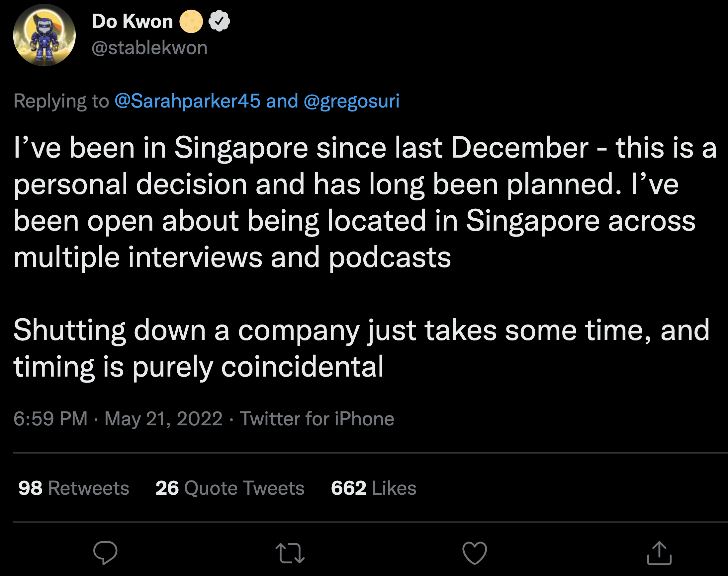The width and height of the screenshot is (728, 576).
Task: Open Do Kwon's profile avatar
Action: (x=45, y=35)
